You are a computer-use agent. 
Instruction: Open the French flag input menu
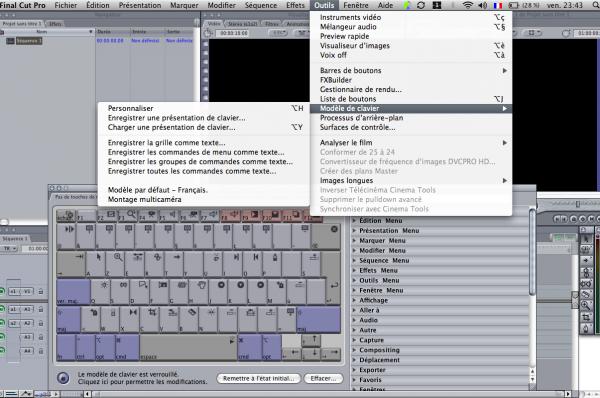pos(498,5)
